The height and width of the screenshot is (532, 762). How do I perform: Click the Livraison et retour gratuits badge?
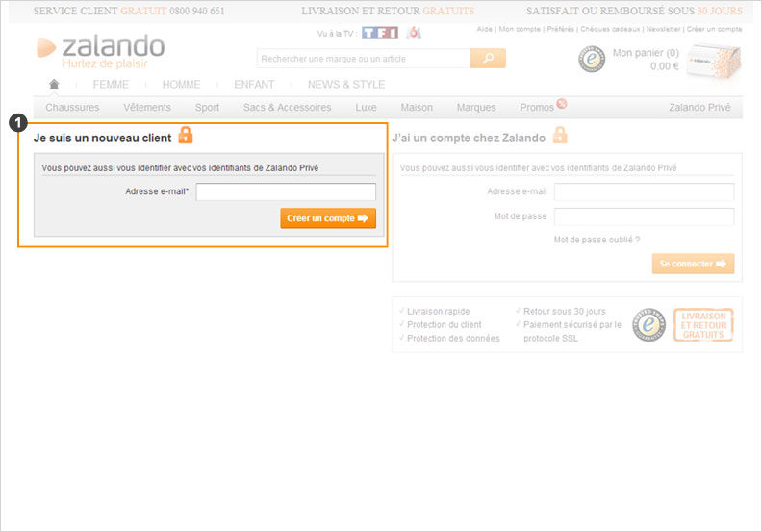click(x=702, y=325)
